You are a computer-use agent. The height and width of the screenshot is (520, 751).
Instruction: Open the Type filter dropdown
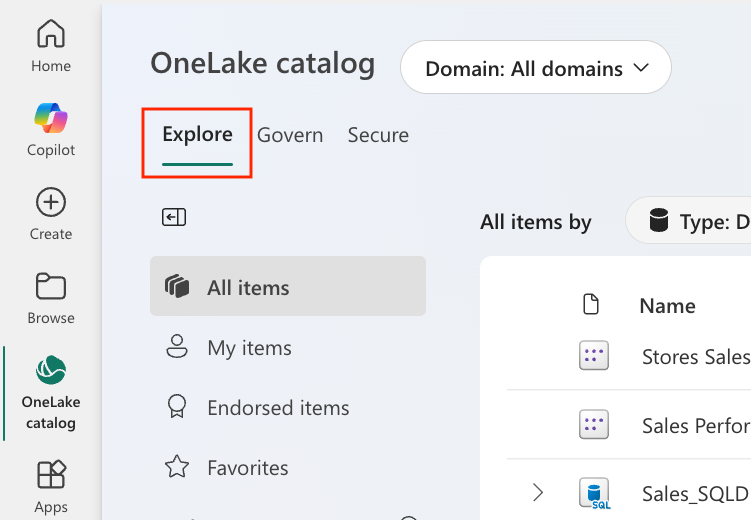(689, 221)
